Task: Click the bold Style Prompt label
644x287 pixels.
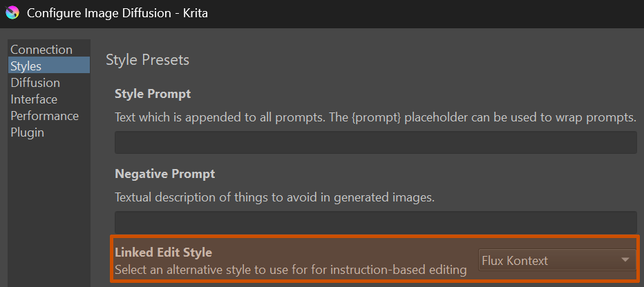Action: (153, 93)
